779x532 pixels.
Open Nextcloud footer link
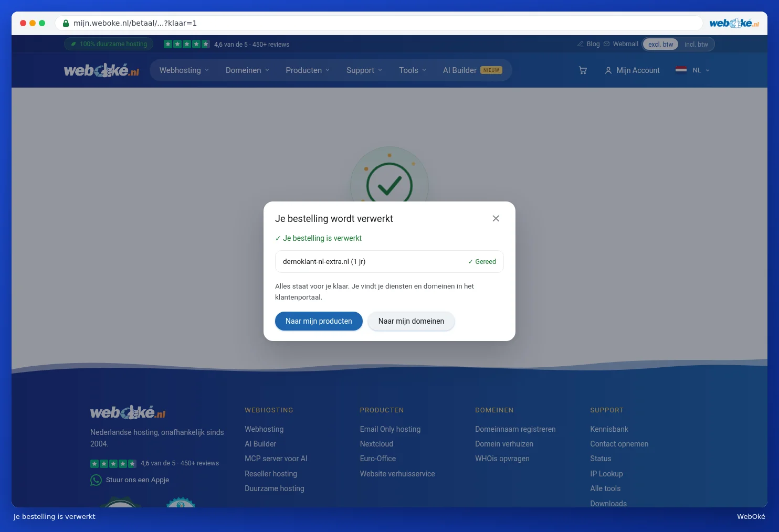tap(376, 444)
